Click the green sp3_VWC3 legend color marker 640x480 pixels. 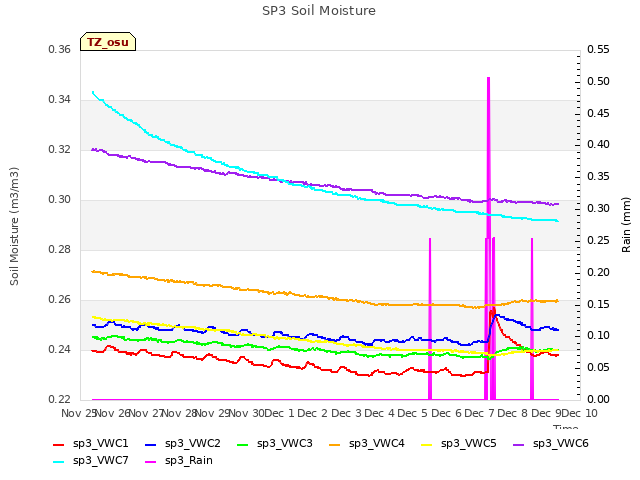(243, 444)
